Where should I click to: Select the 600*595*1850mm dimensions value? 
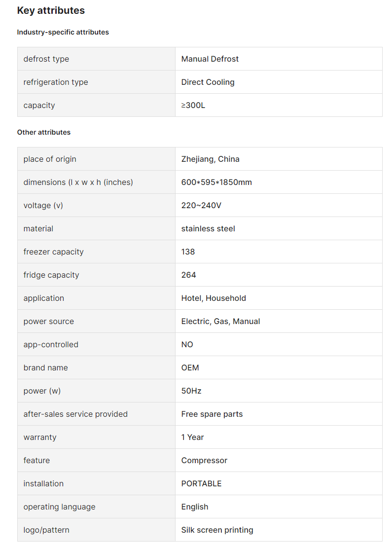pyautogui.click(x=216, y=182)
